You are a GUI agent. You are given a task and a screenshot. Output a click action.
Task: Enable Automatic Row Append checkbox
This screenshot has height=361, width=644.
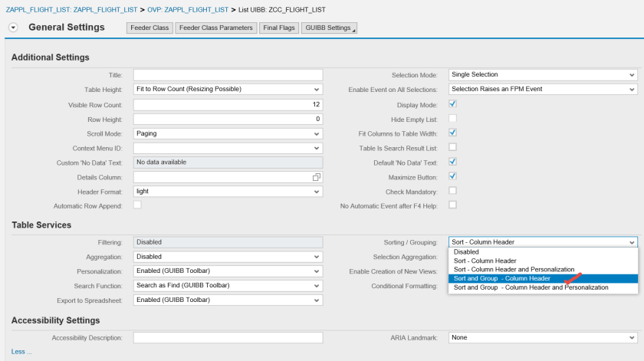tap(137, 205)
